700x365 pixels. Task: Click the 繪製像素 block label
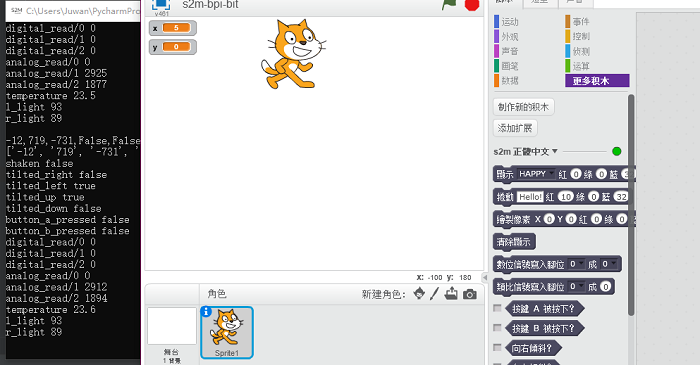(x=513, y=219)
